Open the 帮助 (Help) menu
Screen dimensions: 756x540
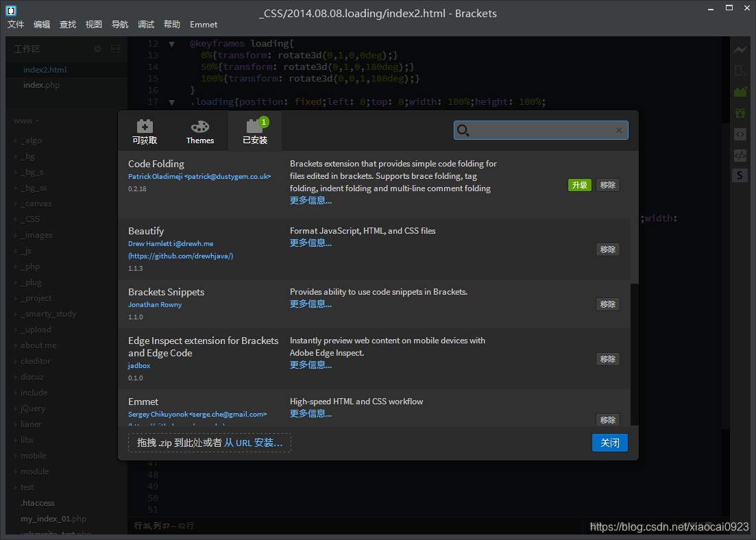click(172, 25)
